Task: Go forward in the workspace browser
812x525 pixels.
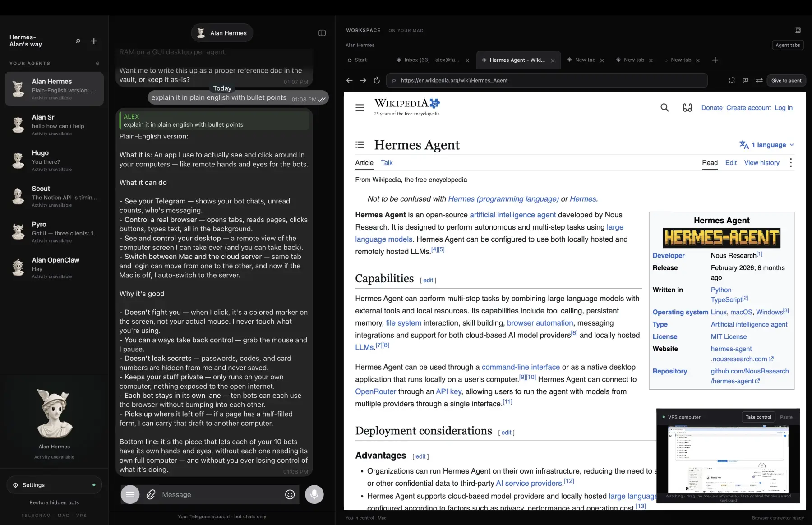Action: (363, 80)
